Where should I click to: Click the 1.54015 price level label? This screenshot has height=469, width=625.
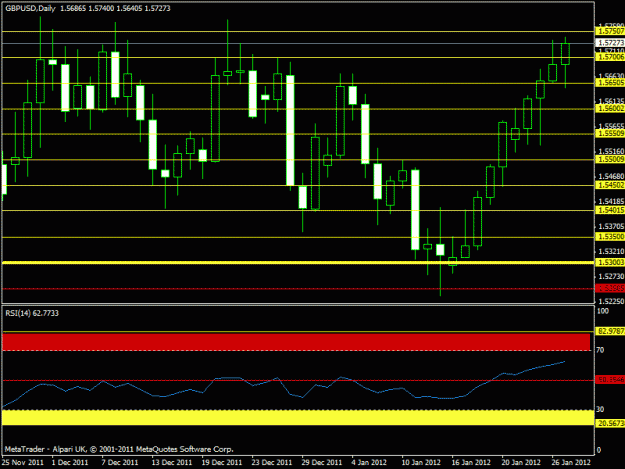[x=610, y=210]
